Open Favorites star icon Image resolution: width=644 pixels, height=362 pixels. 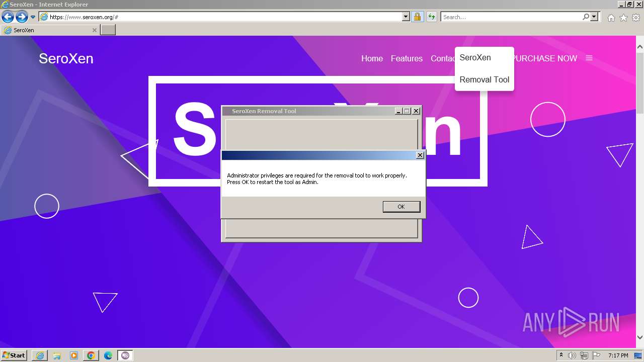pyautogui.click(x=623, y=18)
